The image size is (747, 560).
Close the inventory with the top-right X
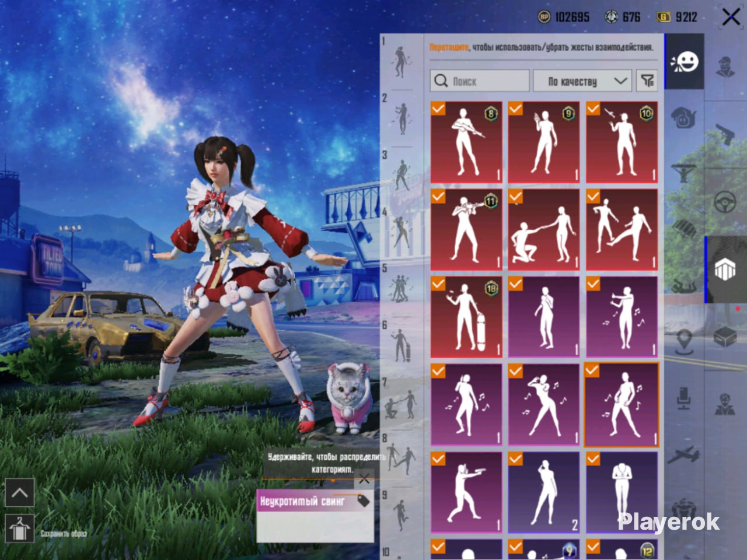click(731, 17)
